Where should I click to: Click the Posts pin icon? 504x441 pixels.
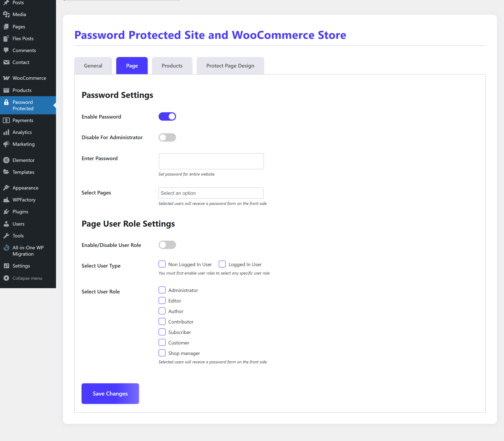[x=6, y=3]
